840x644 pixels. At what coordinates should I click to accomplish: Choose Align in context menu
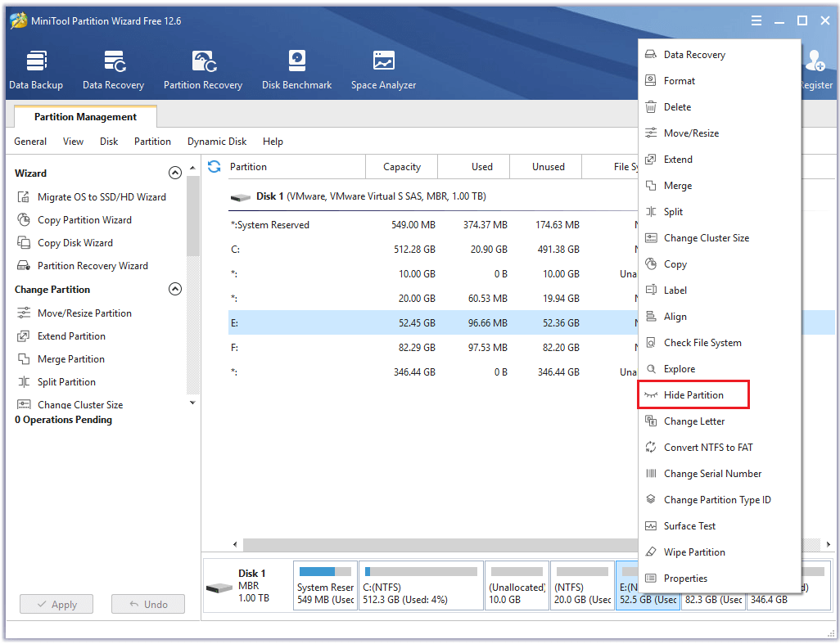[719, 317]
